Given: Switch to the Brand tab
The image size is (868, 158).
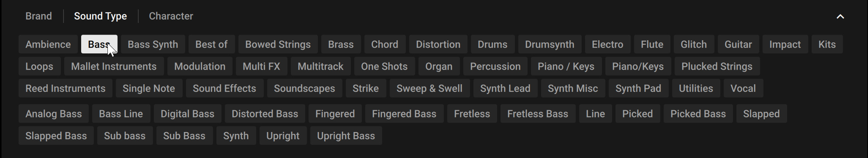Looking at the screenshot, I should 38,16.
